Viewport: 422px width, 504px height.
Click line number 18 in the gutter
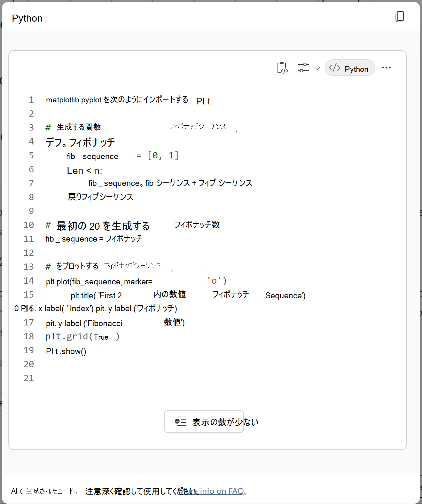29,336
